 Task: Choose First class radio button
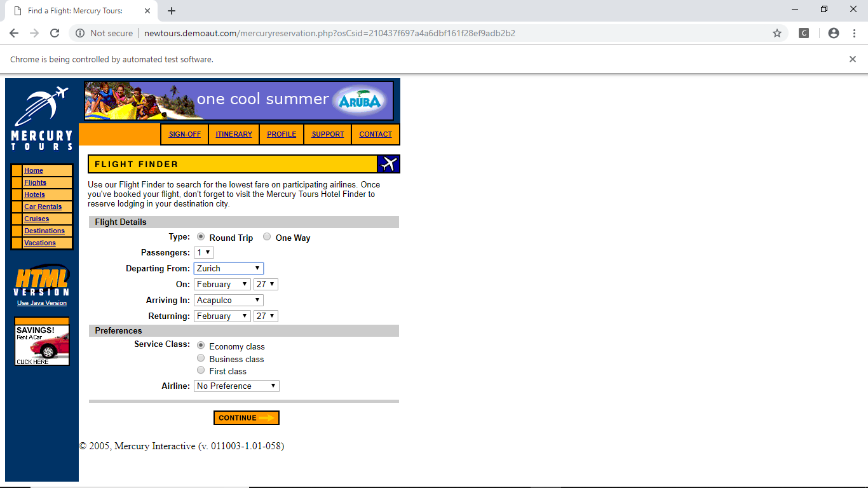click(x=201, y=370)
